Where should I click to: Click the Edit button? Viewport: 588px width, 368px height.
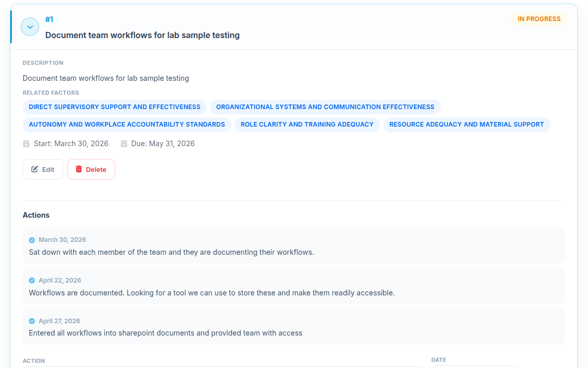tap(43, 169)
